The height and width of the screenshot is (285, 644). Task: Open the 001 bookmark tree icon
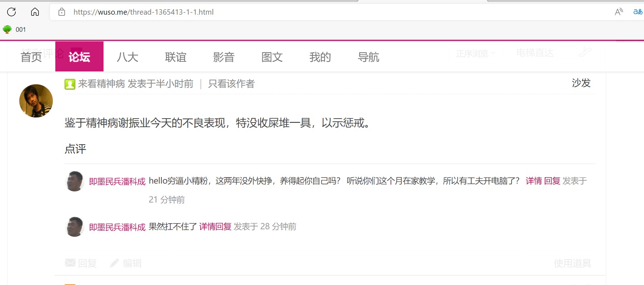coord(7,30)
